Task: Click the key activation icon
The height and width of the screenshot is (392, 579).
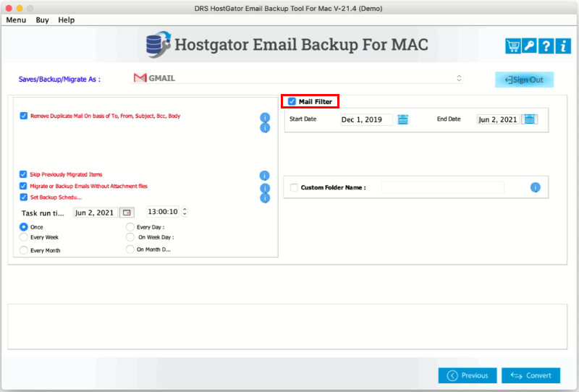Action: point(529,46)
